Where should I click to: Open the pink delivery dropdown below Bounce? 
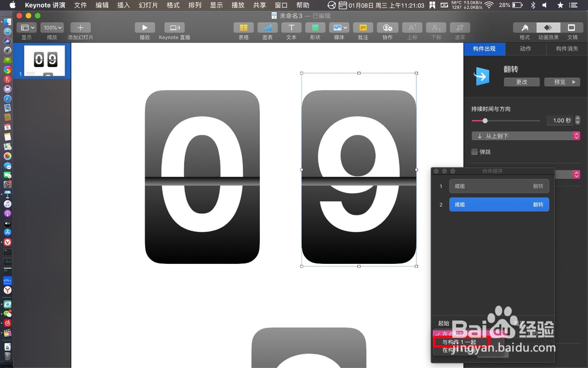(x=576, y=174)
